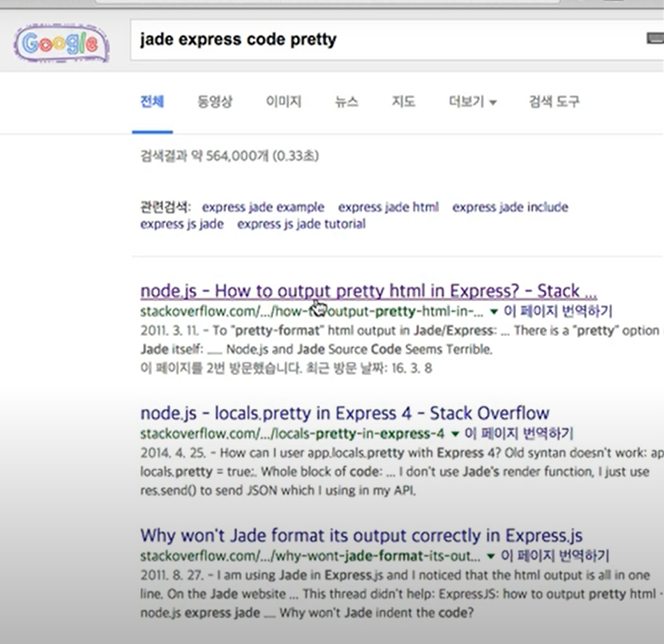Switch to the 지도 tab
Screen dimensions: 664x644
[x=403, y=102]
